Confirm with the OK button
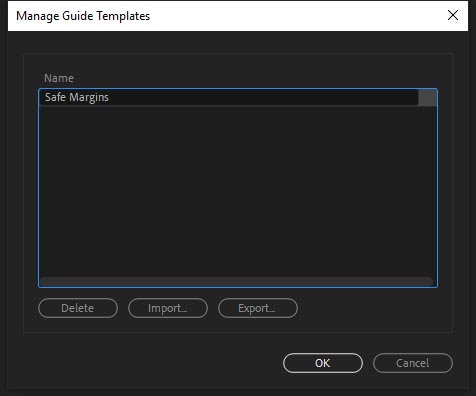Screen dimensions: 476x396 click(323, 363)
